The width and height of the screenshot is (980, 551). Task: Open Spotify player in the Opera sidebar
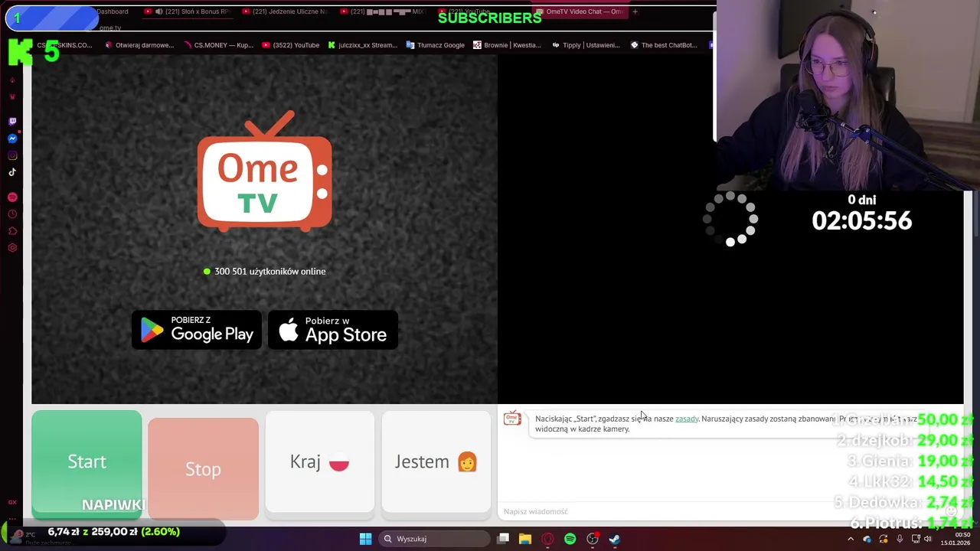pos(12,197)
